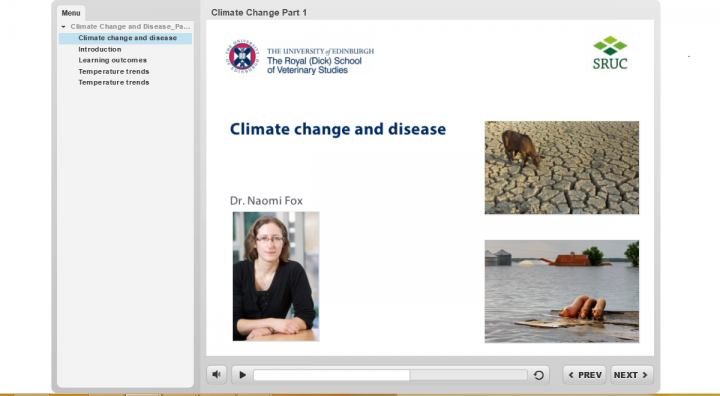
Task: Open the Menu tab
Action: 71,13
